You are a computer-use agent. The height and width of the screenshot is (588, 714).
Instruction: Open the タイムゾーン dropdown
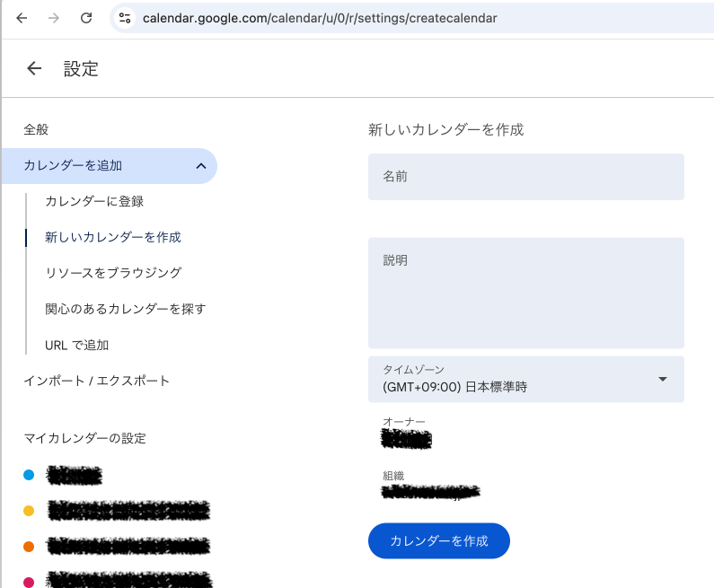(x=526, y=379)
